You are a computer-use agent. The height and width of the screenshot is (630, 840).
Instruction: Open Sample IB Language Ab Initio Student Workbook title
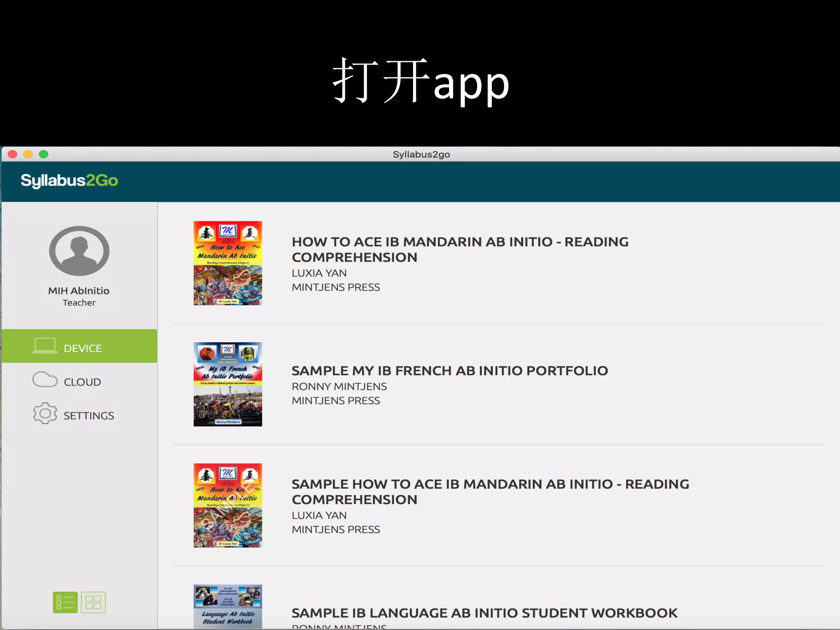pyautogui.click(x=484, y=613)
